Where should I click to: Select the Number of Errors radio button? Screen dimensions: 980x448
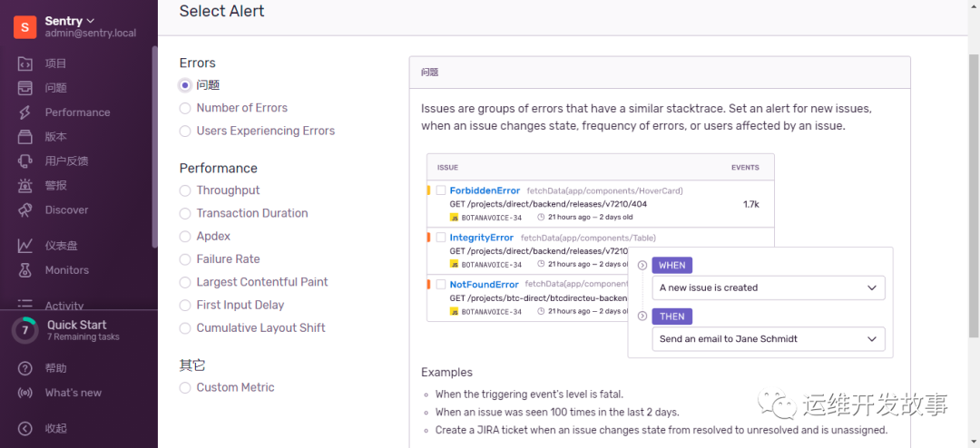[x=185, y=108]
